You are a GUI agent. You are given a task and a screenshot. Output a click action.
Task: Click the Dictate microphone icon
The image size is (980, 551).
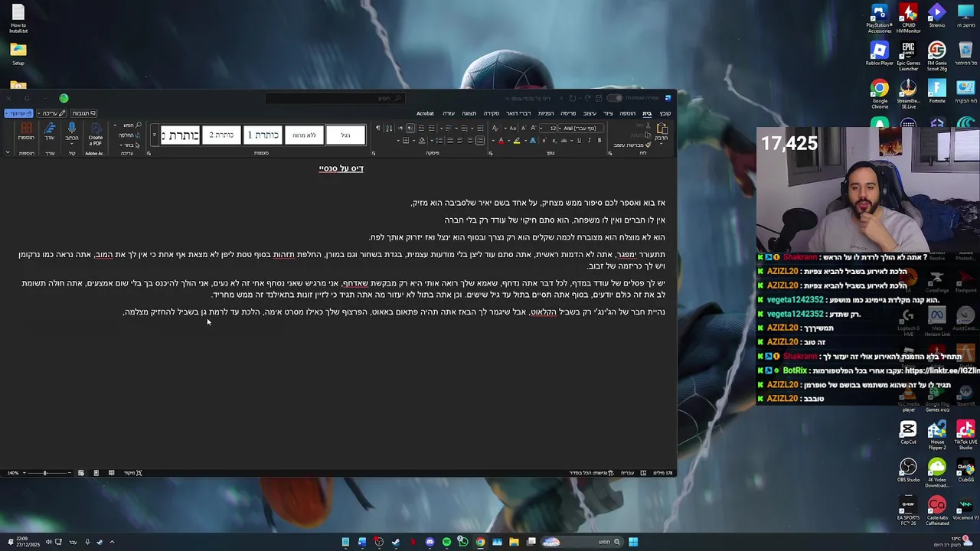point(72,128)
